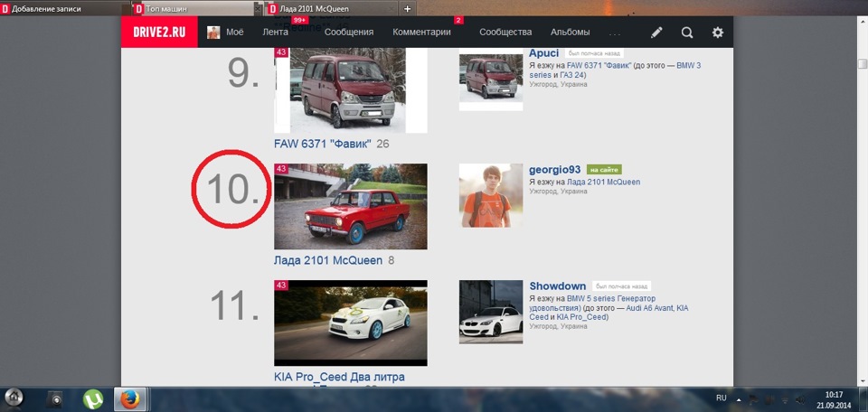Open user Apuci profile link

click(544, 53)
